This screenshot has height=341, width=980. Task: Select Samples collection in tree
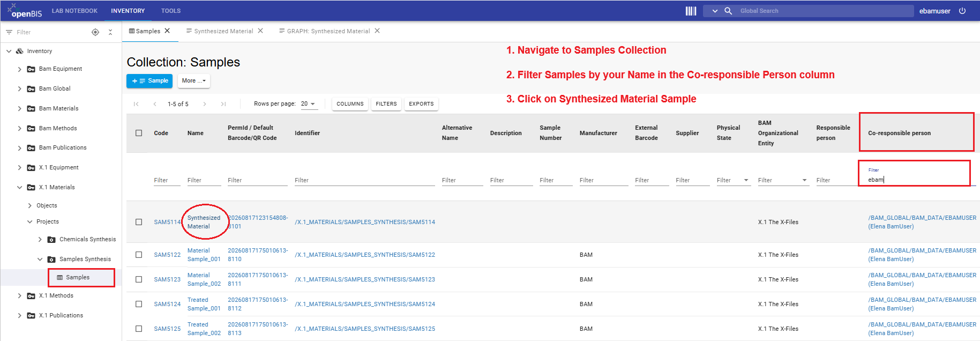(x=78, y=277)
